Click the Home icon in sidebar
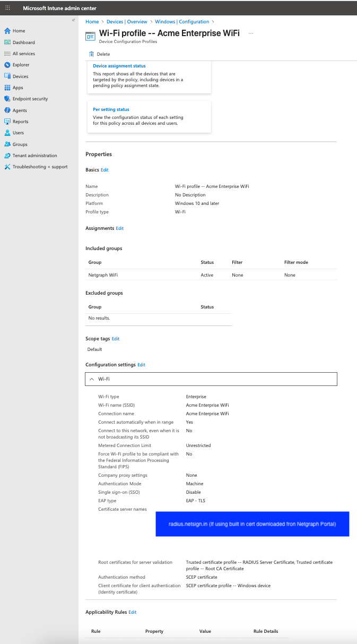357x644 pixels. (x=7, y=31)
